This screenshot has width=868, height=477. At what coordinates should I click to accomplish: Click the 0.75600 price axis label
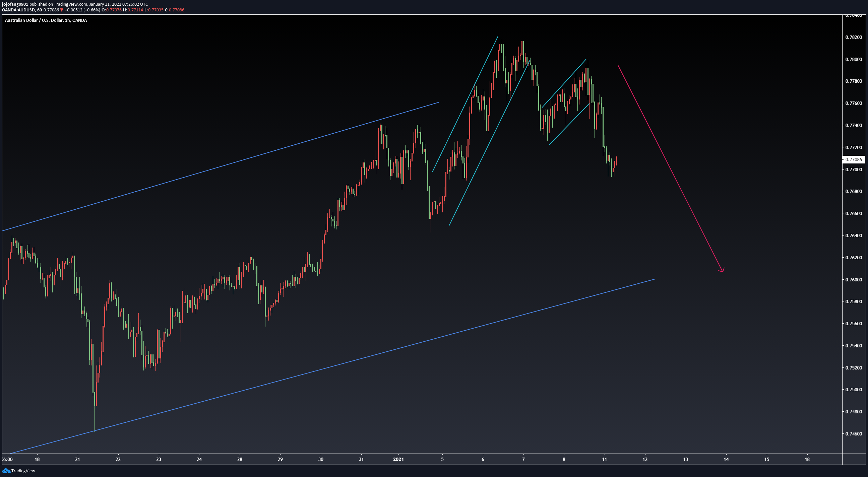coord(854,324)
